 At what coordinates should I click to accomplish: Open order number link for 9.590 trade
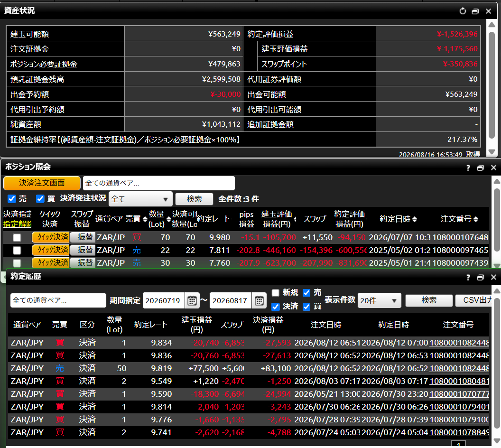click(x=459, y=394)
